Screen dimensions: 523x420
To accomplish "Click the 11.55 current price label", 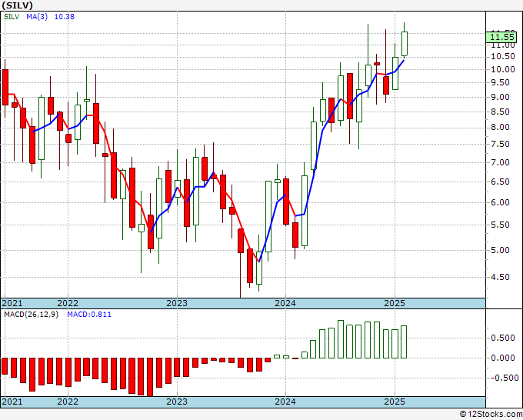I will [x=502, y=37].
